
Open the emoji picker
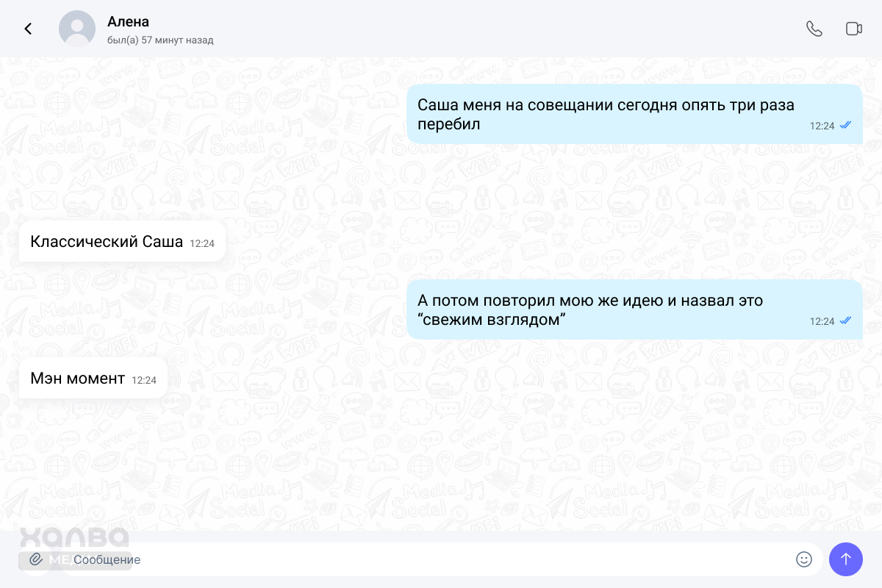coord(804,559)
